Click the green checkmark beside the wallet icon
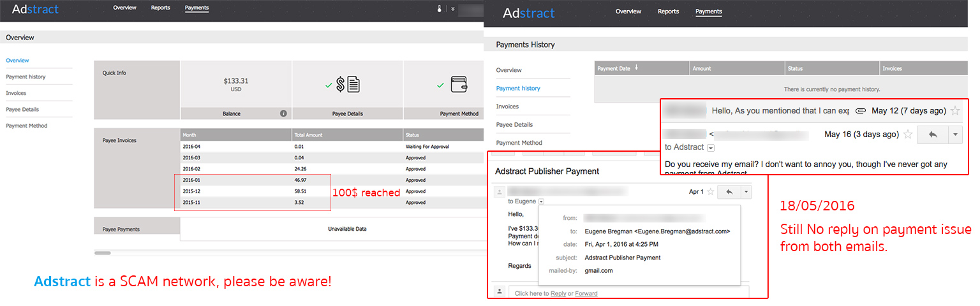Viewport: 980px width, 306px height. click(440, 85)
